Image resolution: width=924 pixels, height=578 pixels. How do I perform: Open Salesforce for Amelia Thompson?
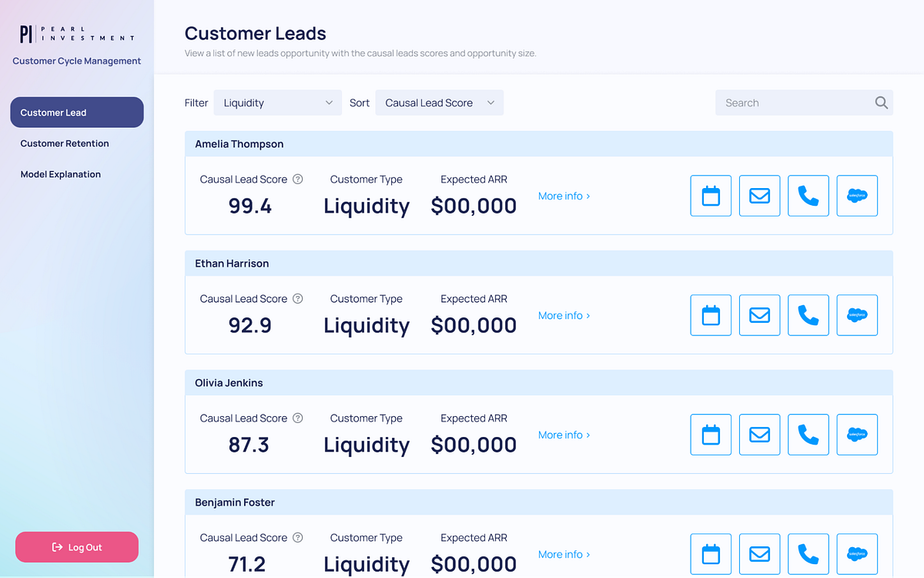click(856, 195)
